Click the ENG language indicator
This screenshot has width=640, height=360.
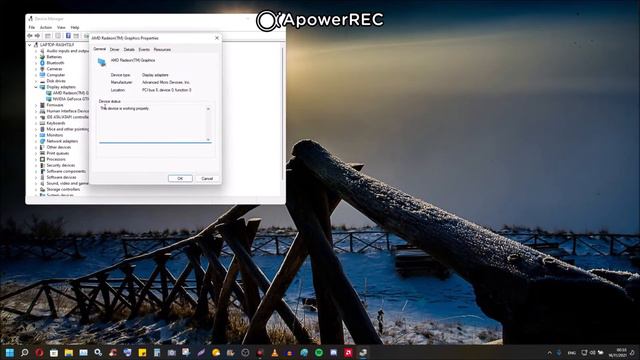572,353
